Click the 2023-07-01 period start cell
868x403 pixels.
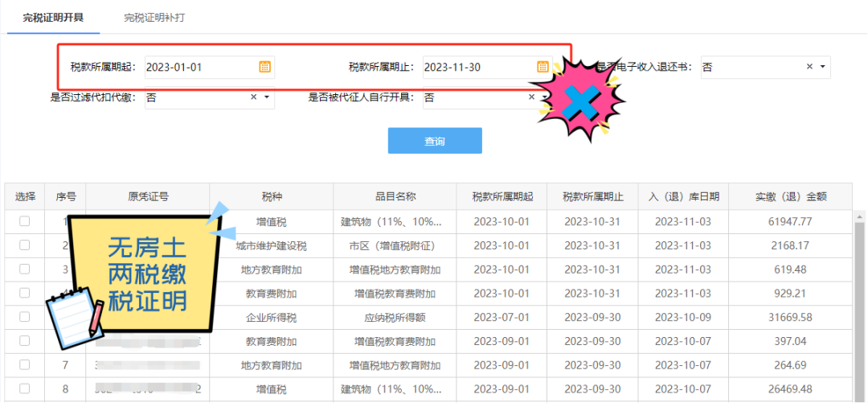pos(502,318)
